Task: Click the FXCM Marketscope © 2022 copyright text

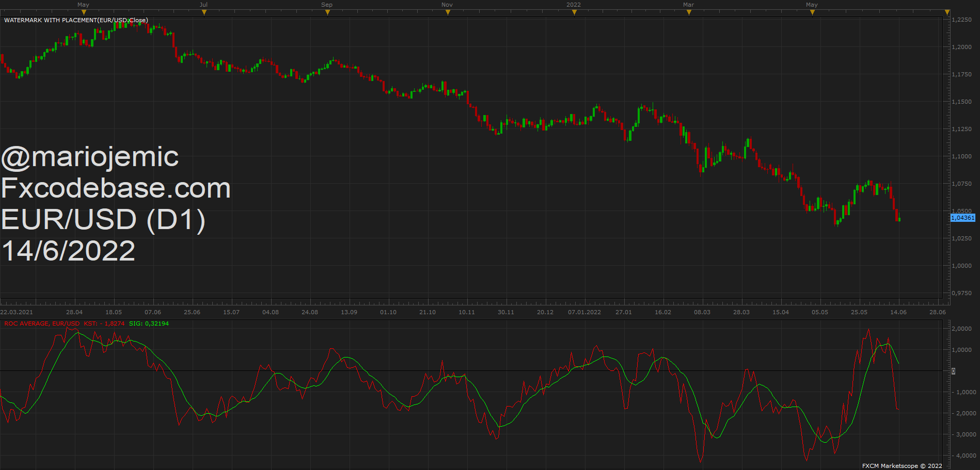Action: coord(902,466)
